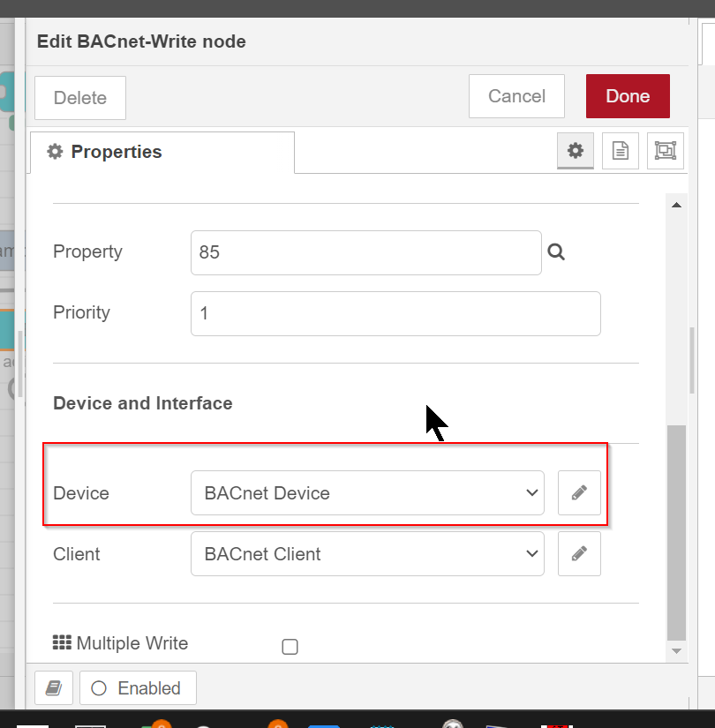Click the scrollbar down arrow
Image resolution: width=715 pixels, height=728 pixels.
(676, 651)
